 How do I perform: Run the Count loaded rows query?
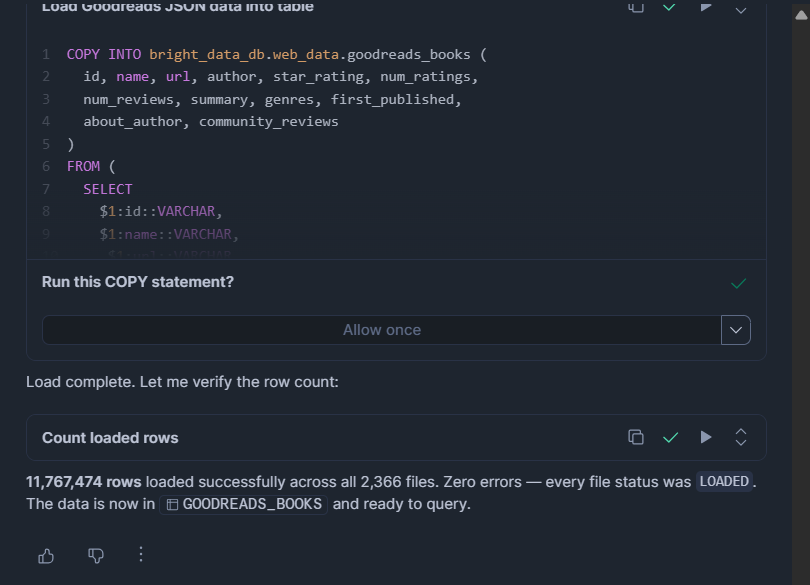click(706, 437)
